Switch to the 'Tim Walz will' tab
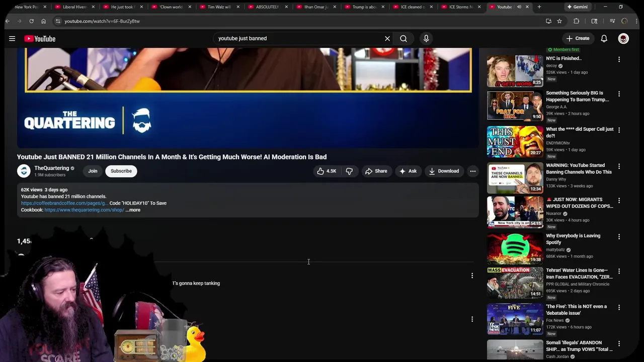The height and width of the screenshot is (362, 644). coord(217,7)
